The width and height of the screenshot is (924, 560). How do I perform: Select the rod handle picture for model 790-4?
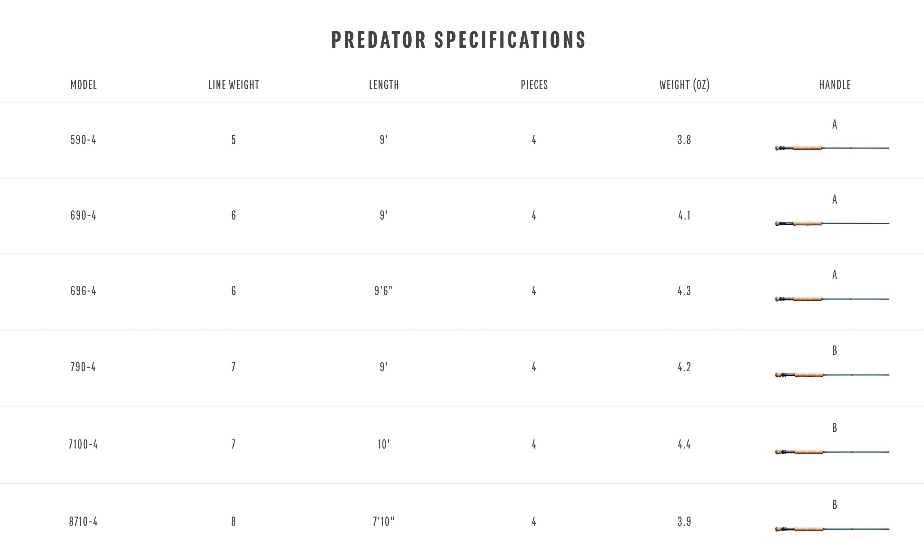pos(832,375)
